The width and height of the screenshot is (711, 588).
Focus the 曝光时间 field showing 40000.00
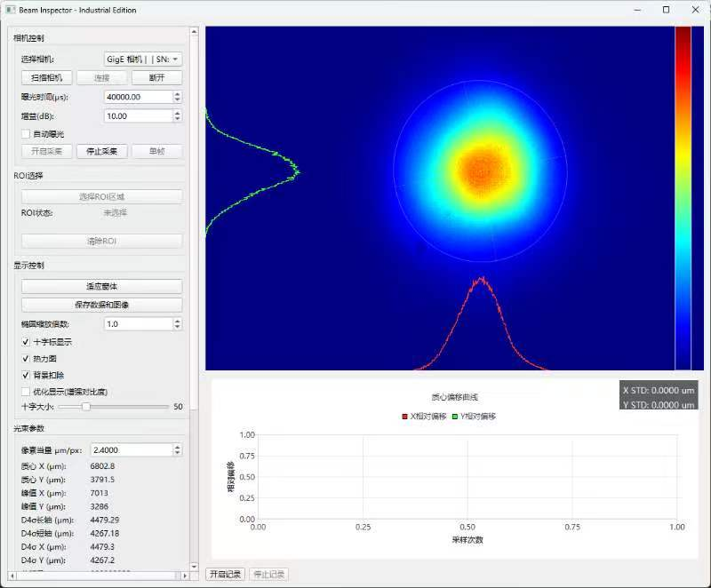[139, 97]
